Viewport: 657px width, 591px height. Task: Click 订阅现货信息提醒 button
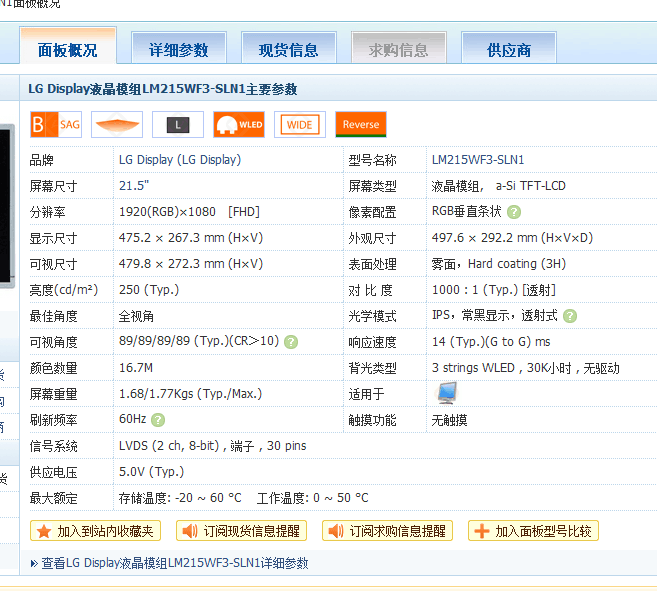pyautogui.click(x=241, y=531)
